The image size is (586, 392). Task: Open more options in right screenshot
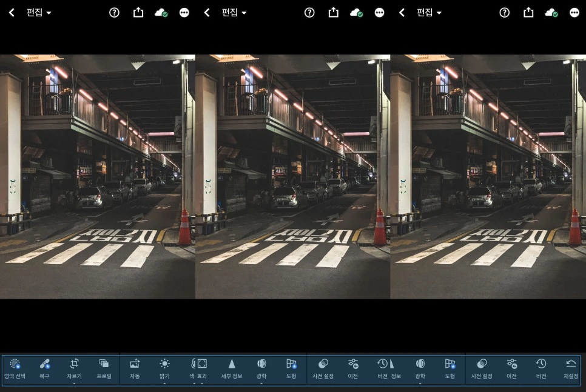[x=574, y=13]
